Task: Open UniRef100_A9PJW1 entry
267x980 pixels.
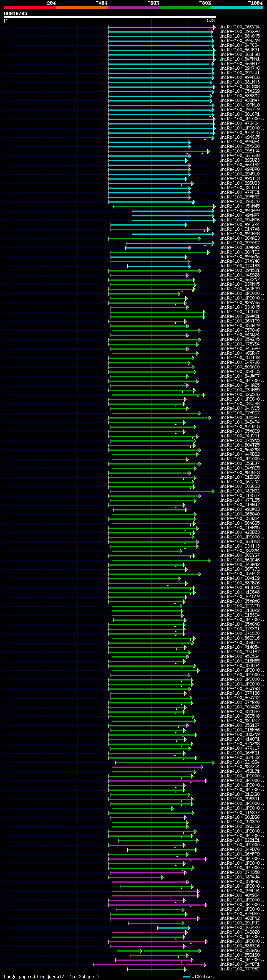Action: [x=239, y=73]
